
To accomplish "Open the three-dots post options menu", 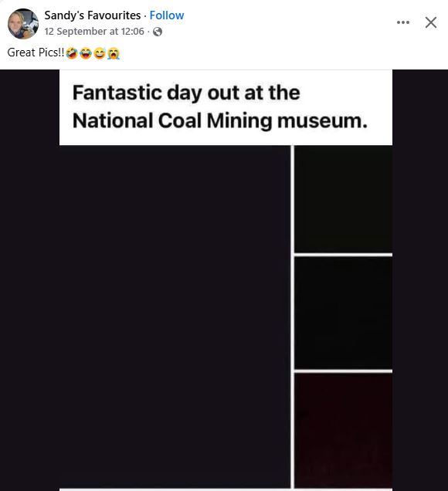I will (x=403, y=22).
